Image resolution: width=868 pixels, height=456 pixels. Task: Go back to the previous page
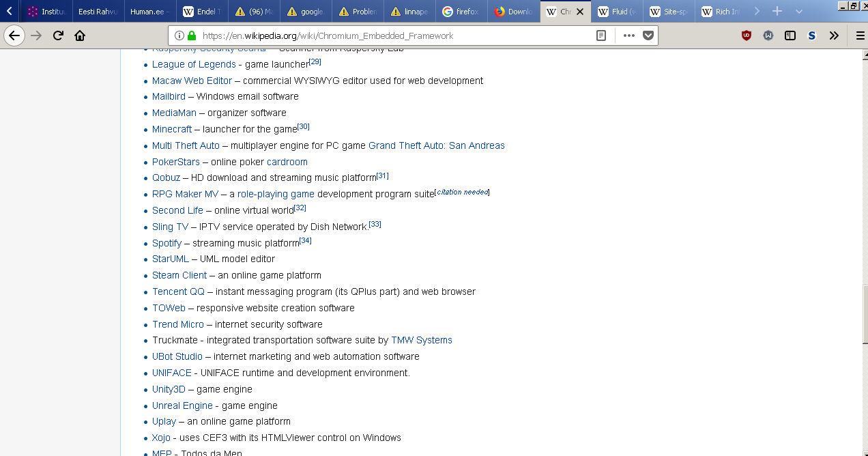pos(14,35)
